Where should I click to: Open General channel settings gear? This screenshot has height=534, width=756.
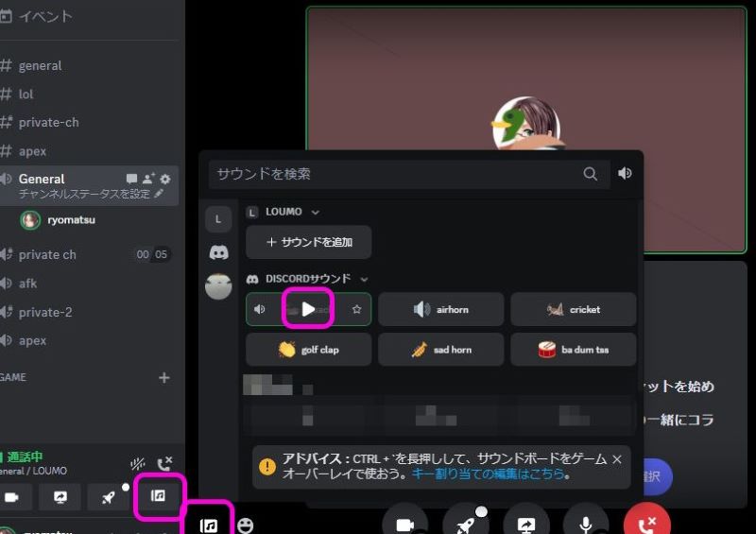point(165,179)
